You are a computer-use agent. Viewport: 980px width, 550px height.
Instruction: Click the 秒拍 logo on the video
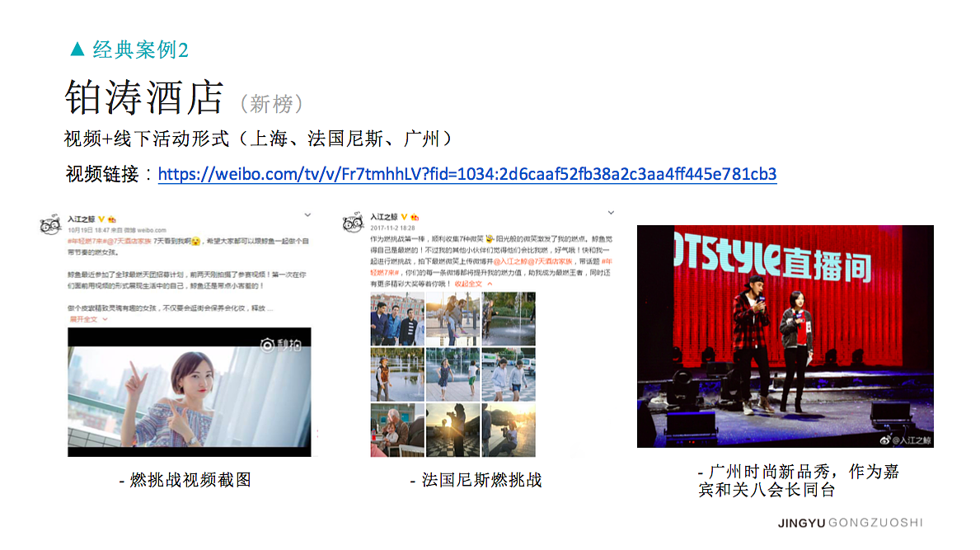coord(281,345)
